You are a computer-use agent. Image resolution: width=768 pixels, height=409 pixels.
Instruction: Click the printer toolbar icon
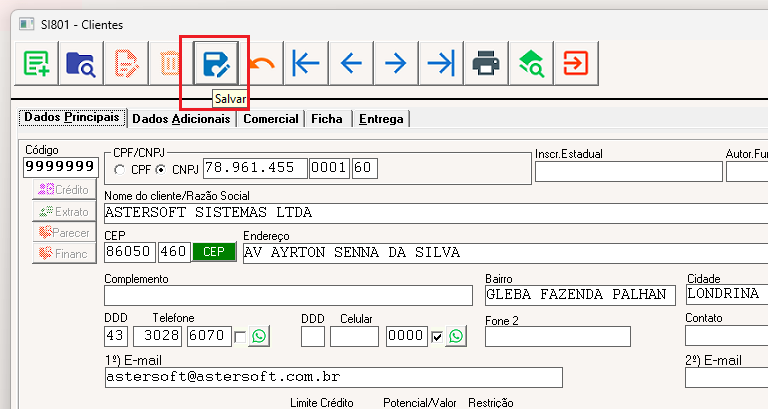tap(485, 63)
